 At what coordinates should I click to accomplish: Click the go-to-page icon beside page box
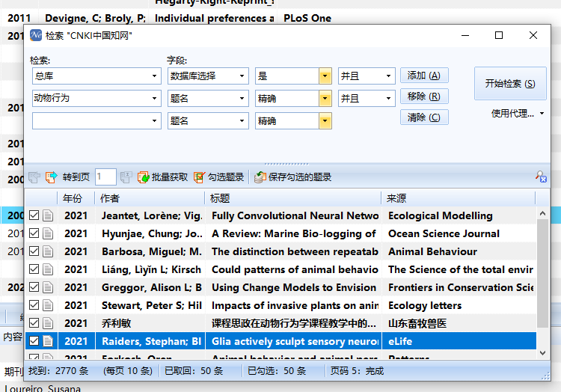126,177
